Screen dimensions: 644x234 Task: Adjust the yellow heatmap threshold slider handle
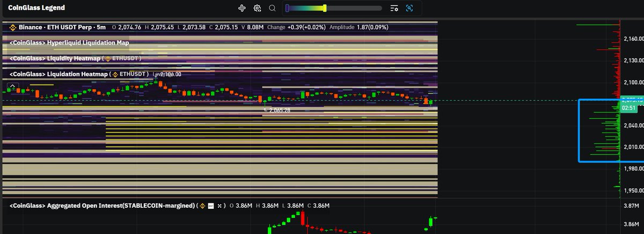click(325, 8)
